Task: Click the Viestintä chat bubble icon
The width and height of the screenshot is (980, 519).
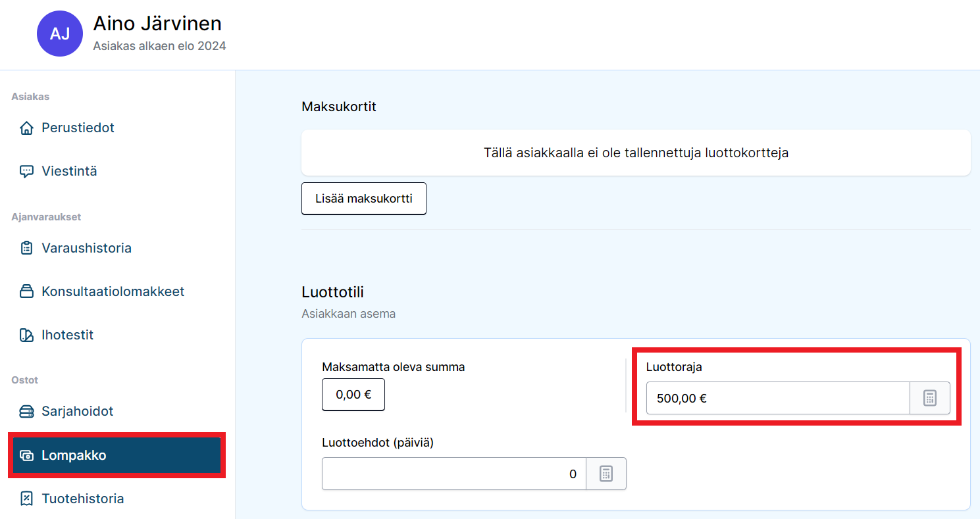Action: pyautogui.click(x=26, y=172)
